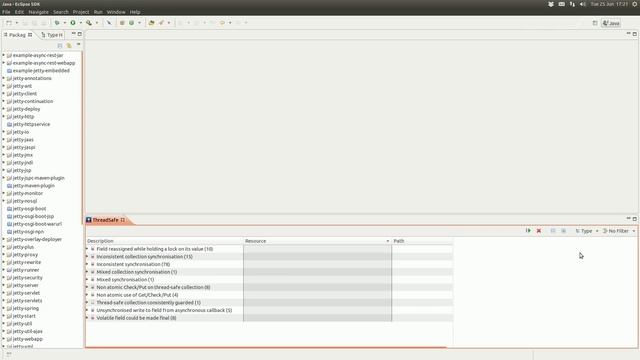
Task: Toggle Link with Editor in Package Explorer
Action: point(69,45)
